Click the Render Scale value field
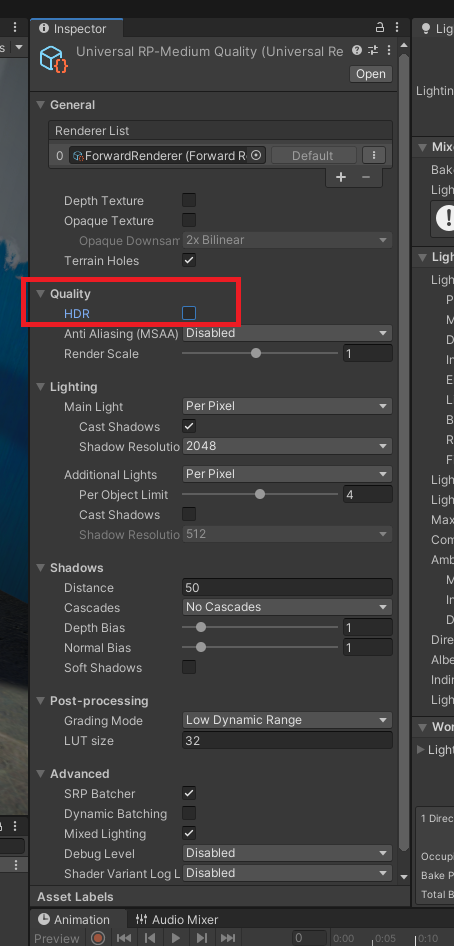454x946 pixels. (368, 354)
